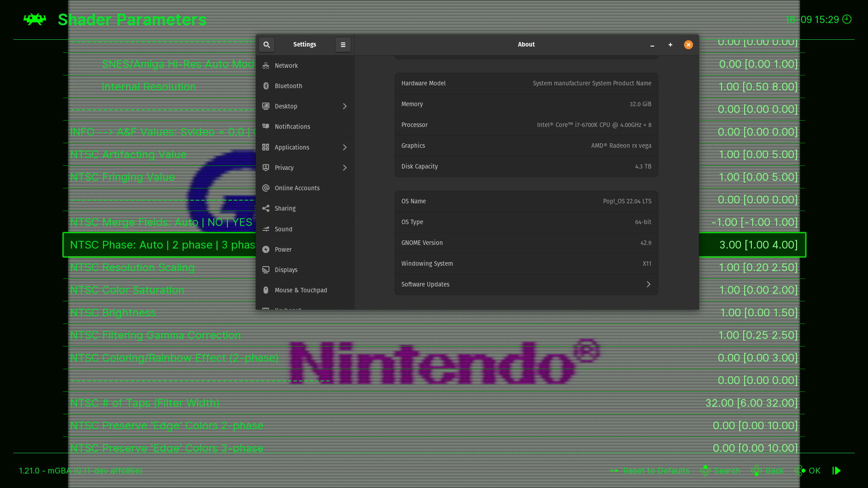Open the Notifications settings panel

pos(292,127)
